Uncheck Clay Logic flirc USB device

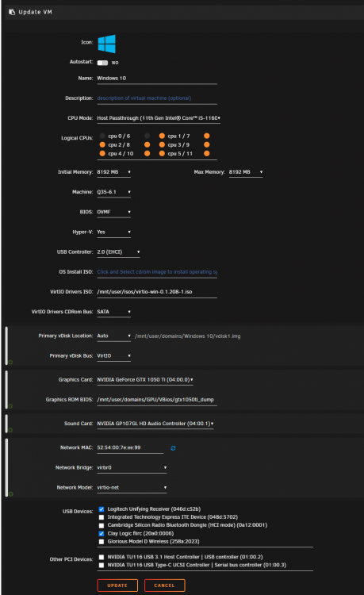(x=102, y=534)
